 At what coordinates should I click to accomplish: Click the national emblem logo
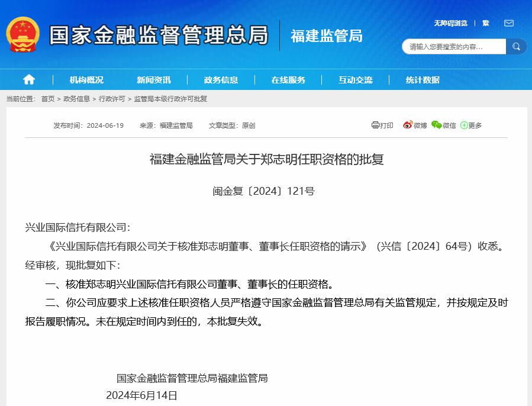click(22, 35)
